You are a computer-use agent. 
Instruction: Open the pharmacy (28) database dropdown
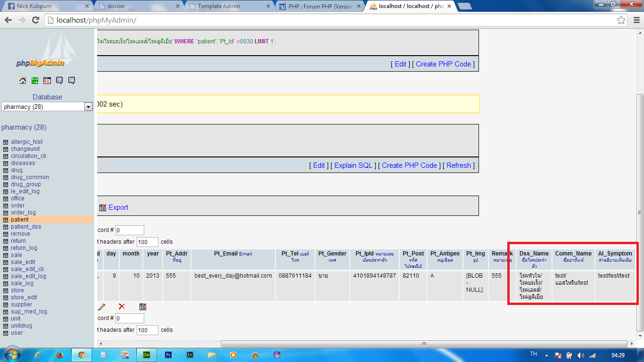point(47,107)
